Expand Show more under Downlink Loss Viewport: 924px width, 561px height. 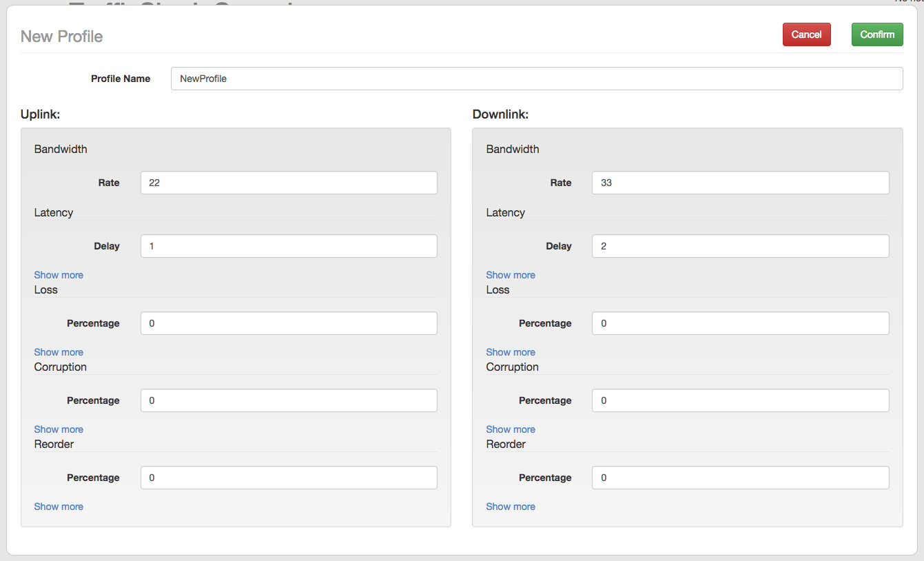(511, 352)
